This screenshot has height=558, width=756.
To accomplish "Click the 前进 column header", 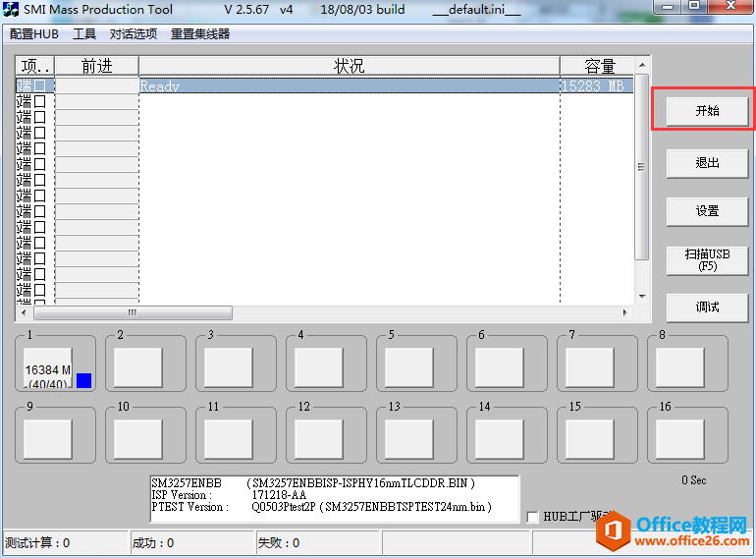I will click(97, 66).
